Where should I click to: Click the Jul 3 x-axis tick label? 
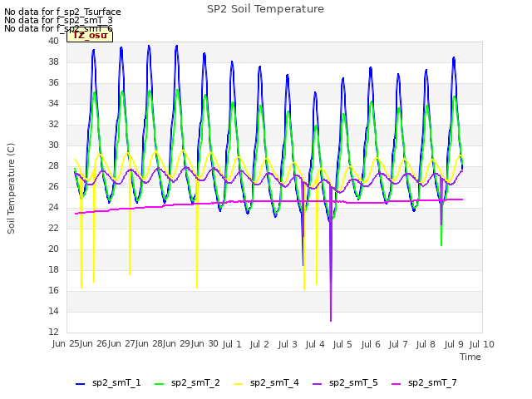tap(288, 344)
